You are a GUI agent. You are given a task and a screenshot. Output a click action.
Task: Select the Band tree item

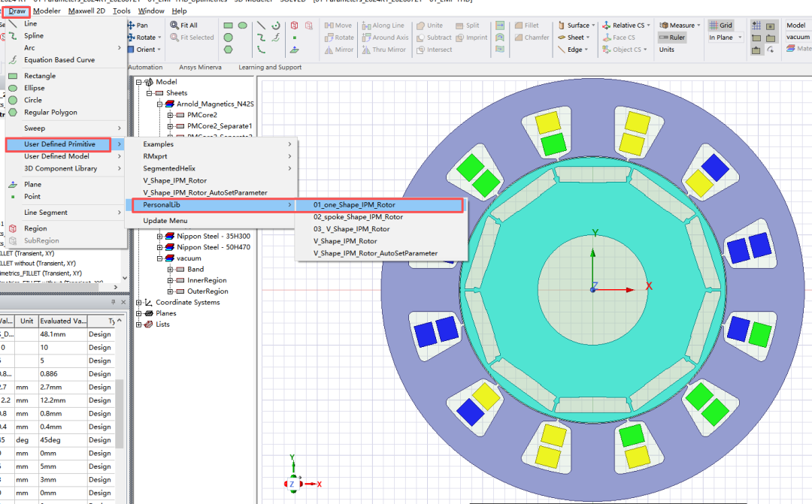click(195, 270)
